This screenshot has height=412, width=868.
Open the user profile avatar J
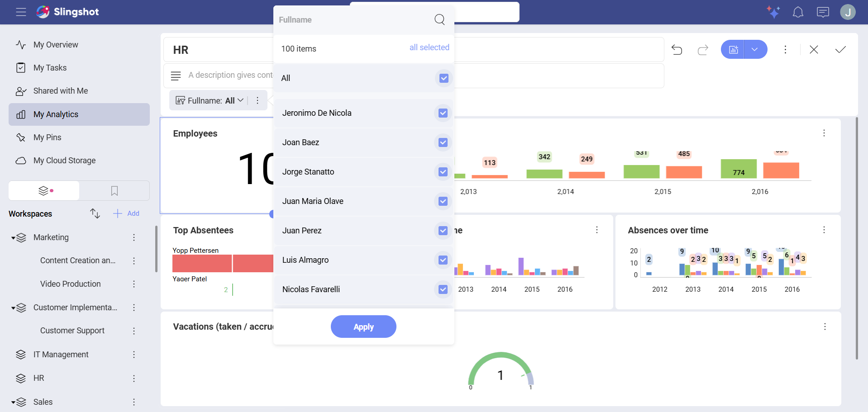[848, 12]
